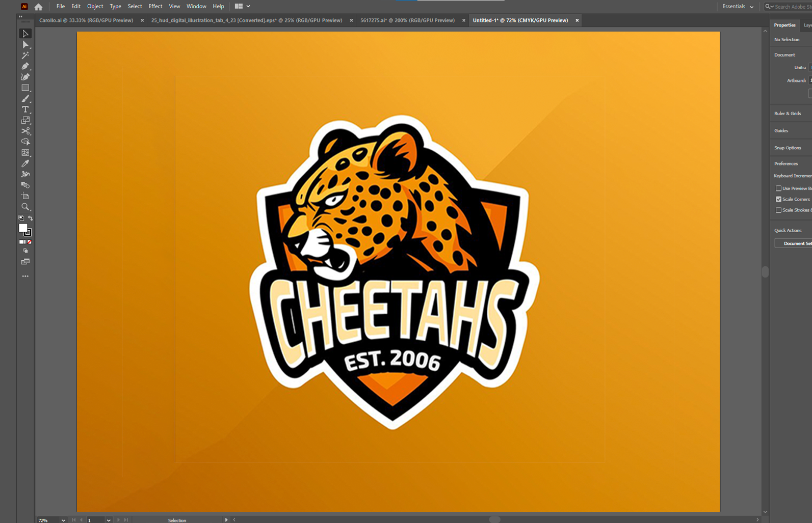Open the zoom level dropdown arrow
Image resolution: width=812 pixels, height=523 pixels.
63,520
